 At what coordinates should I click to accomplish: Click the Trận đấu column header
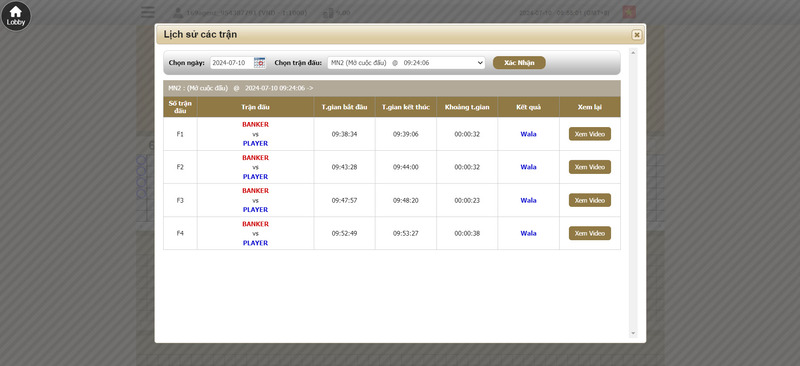tap(255, 107)
